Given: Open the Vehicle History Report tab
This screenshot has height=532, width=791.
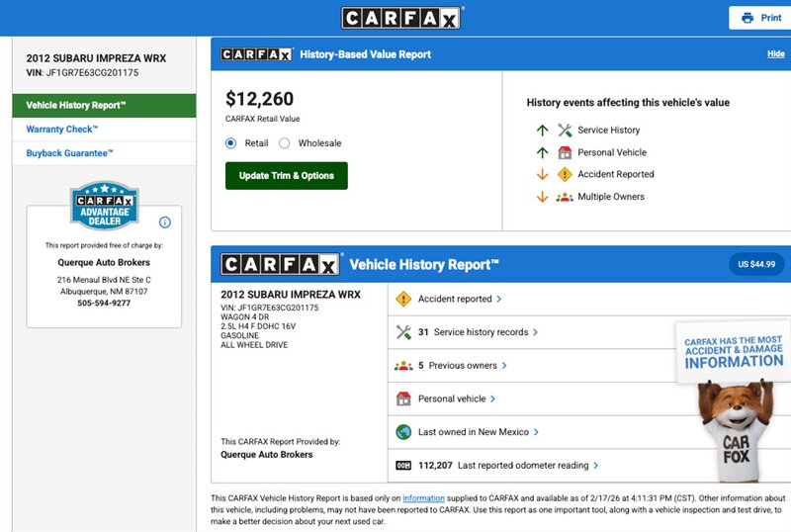Looking at the screenshot, I should tap(104, 105).
